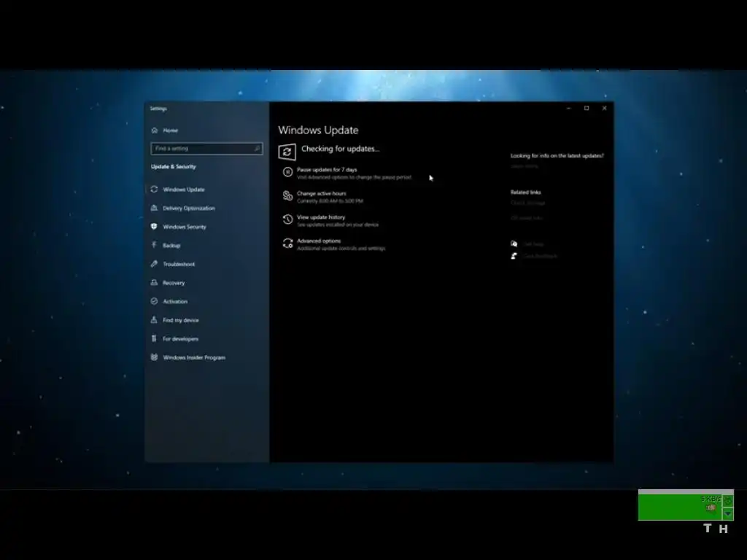Image resolution: width=747 pixels, height=560 pixels.
Task: Click the upper small icon on green widget
Action: pyautogui.click(x=727, y=500)
